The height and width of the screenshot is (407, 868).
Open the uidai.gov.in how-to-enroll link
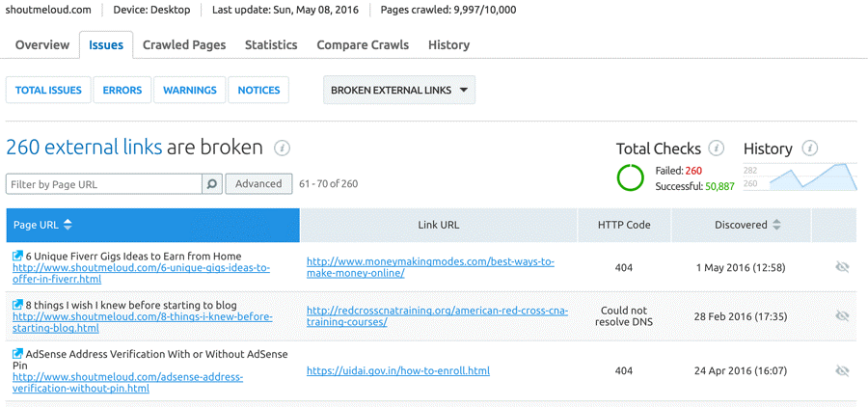pos(398,370)
